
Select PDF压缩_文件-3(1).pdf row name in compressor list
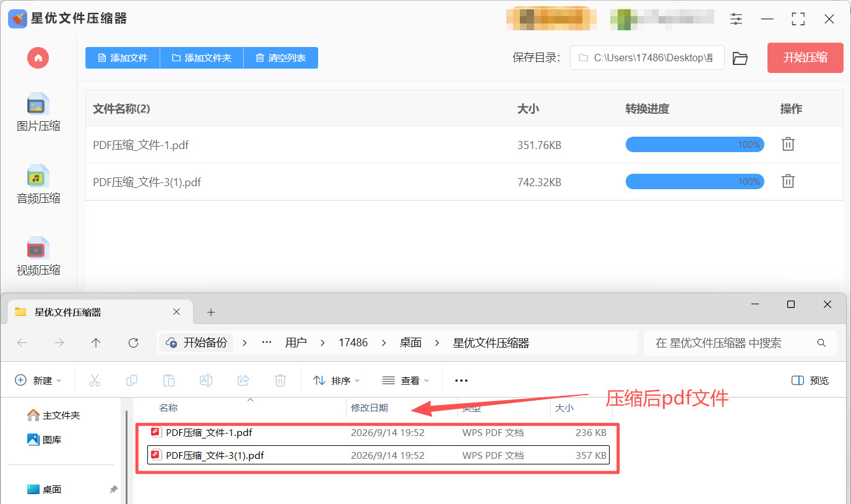click(x=147, y=182)
